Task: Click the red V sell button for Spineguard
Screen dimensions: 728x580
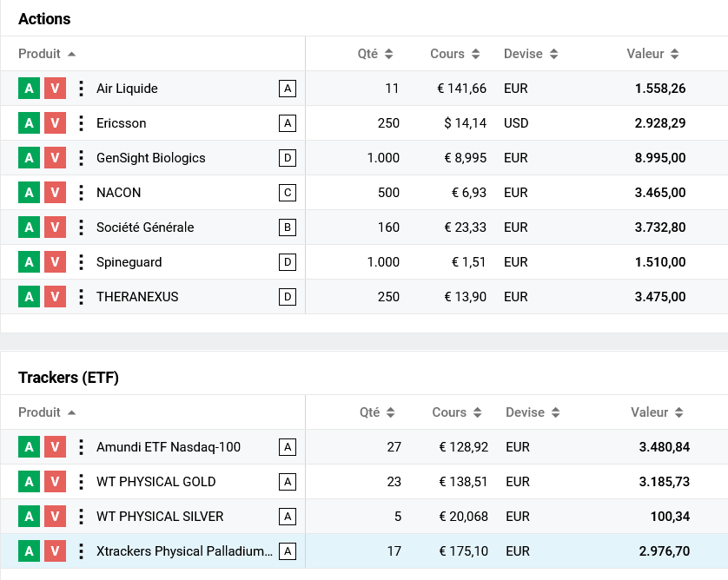Action: point(55,262)
